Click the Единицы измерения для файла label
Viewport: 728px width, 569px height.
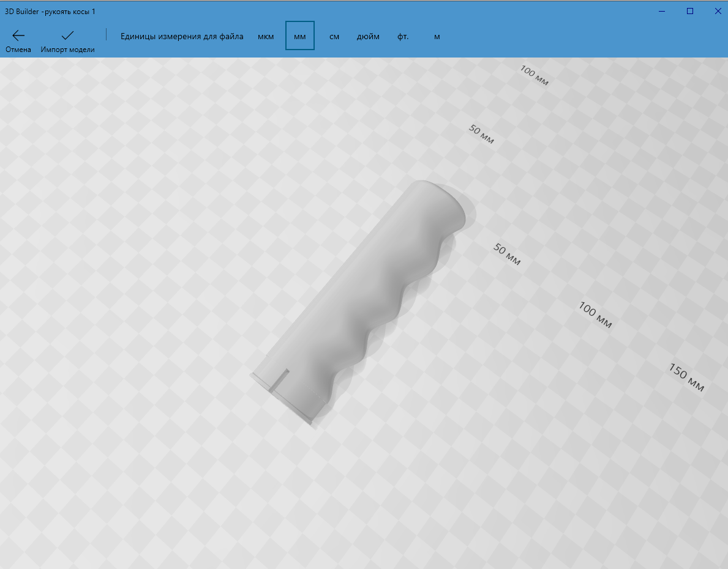pos(182,37)
